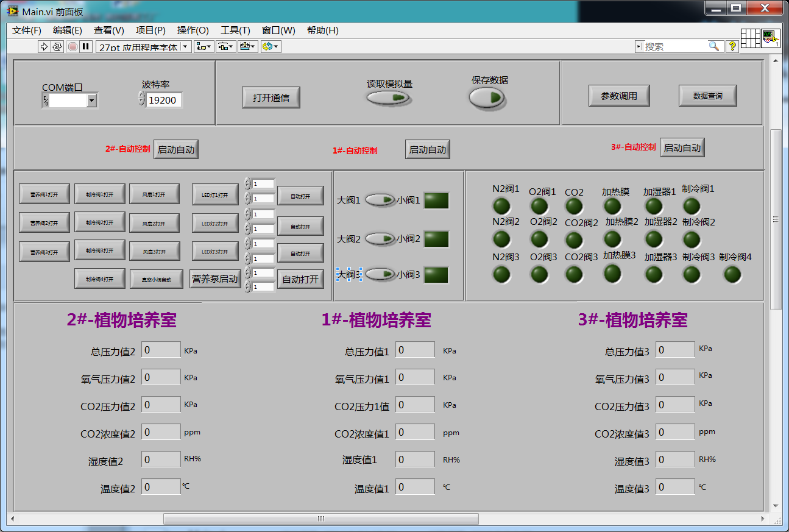The image size is (789, 532).
Task: Click the 总压力值1 value field
Action: pos(415,350)
